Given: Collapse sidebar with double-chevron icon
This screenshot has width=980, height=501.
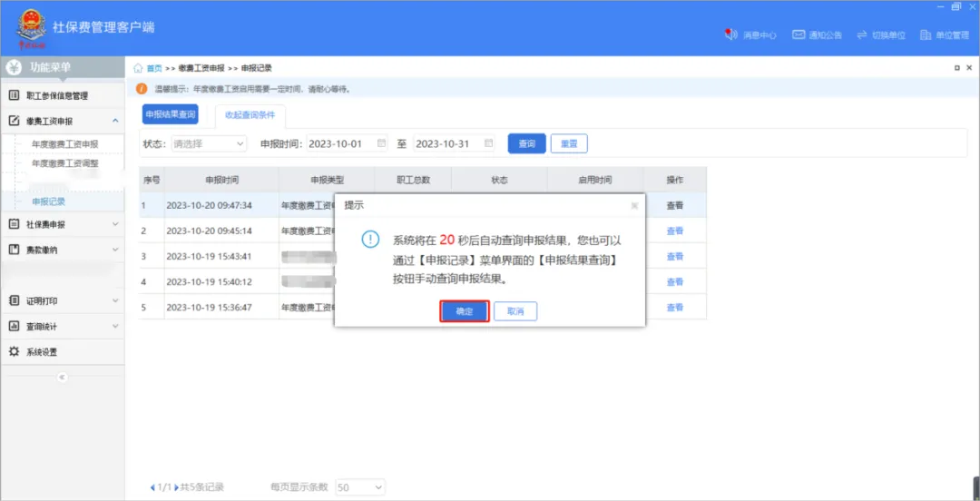Looking at the screenshot, I should click(x=62, y=377).
